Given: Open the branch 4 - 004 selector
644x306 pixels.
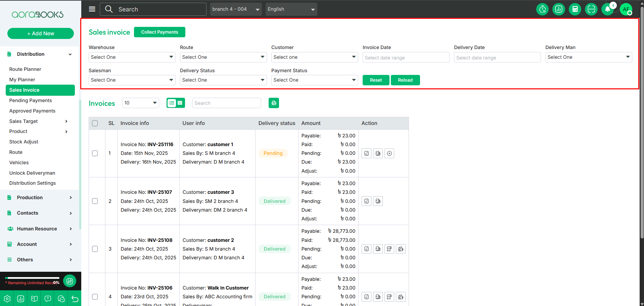Looking at the screenshot, I should click(x=236, y=9).
